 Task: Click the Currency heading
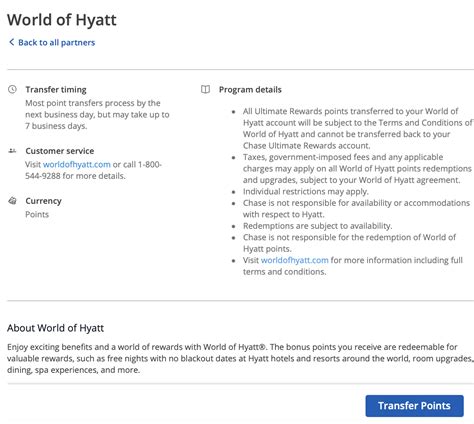pos(44,201)
